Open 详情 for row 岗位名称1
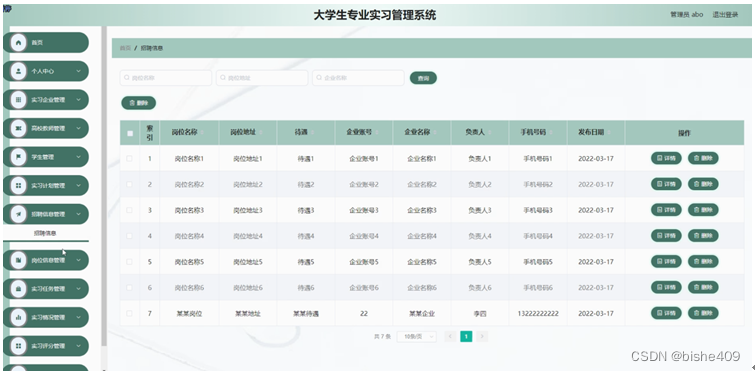The height and width of the screenshot is (371, 755). pos(666,158)
